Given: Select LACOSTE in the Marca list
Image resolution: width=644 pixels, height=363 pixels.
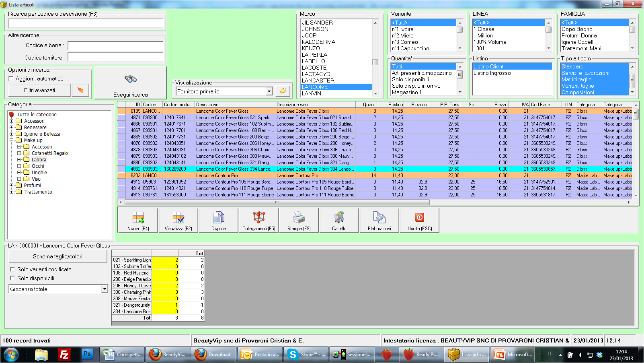Looking at the screenshot, I should (x=336, y=68).
